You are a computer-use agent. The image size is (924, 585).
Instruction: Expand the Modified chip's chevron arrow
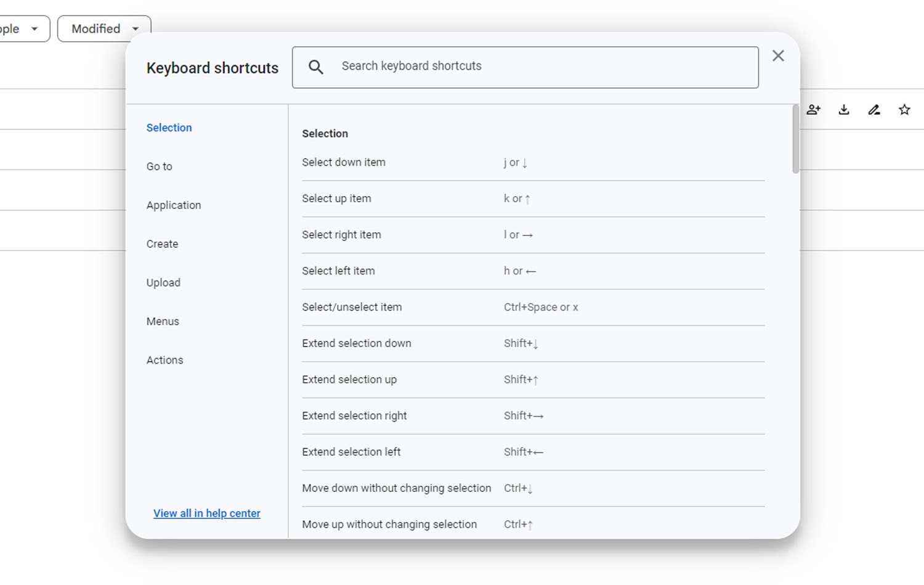coord(136,28)
